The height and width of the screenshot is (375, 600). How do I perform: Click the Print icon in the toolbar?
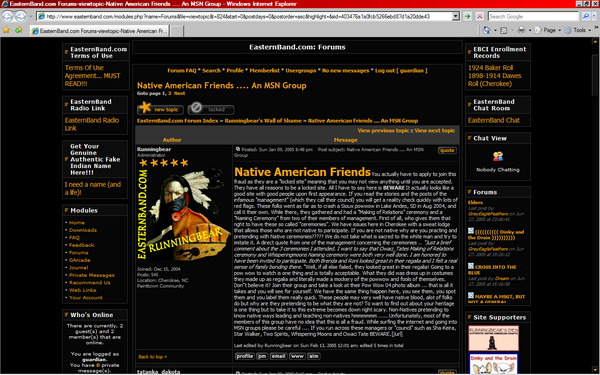(x=522, y=30)
